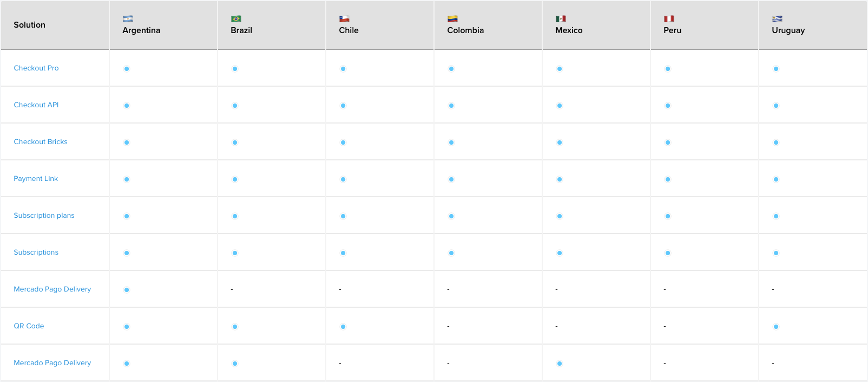868x382 pixels.
Task: Click the Peru flag icon
Action: [669, 19]
